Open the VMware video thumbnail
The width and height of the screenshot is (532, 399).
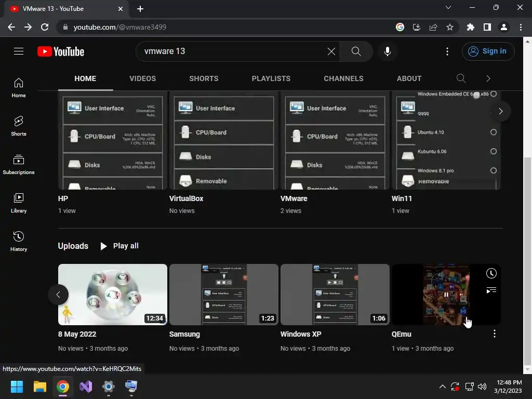(335, 140)
